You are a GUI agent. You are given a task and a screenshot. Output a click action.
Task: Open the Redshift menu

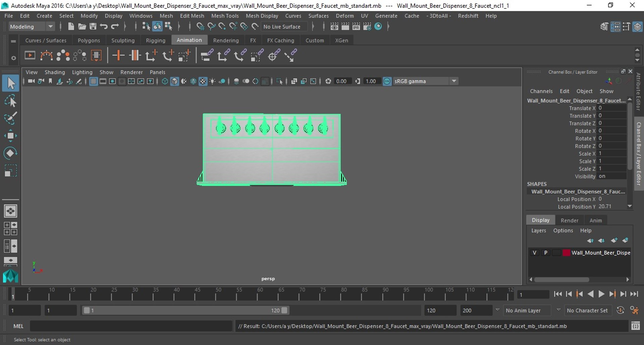point(468,16)
